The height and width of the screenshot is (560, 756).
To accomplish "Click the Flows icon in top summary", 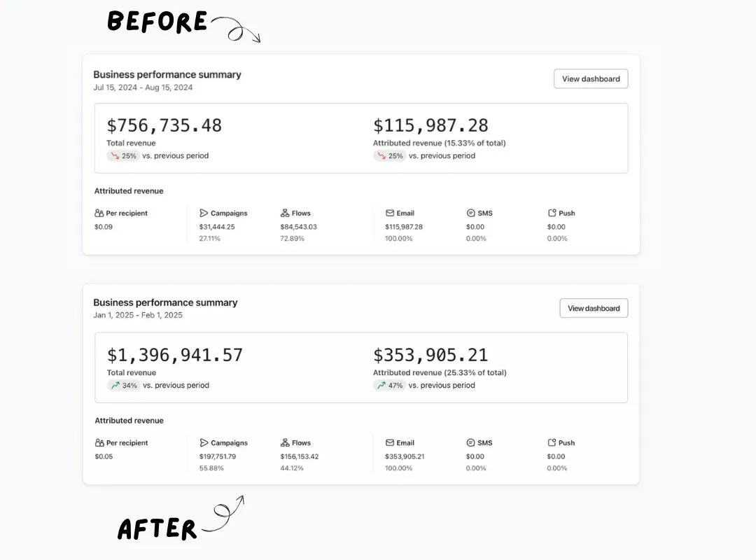I will 284,213.
